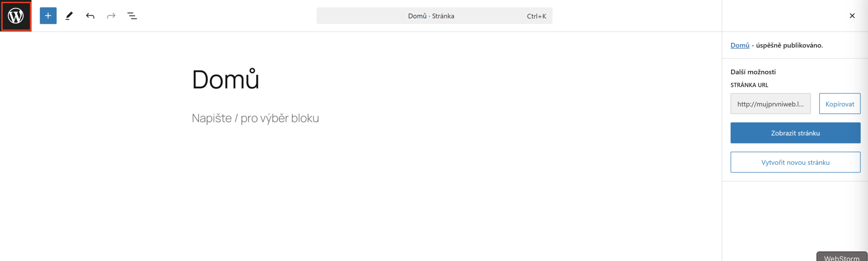Viewport: 868px width, 261px height.
Task: Click the 'úspěšně publikováno' status text
Action: point(789,45)
